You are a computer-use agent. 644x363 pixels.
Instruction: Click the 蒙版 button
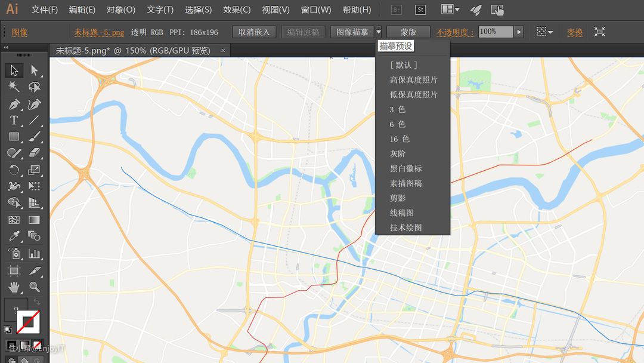point(408,32)
